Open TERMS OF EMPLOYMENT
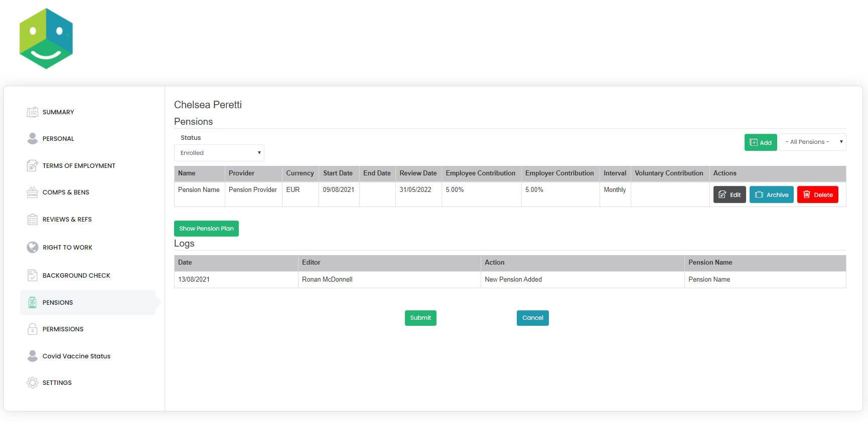The width and height of the screenshot is (868, 425). point(79,166)
